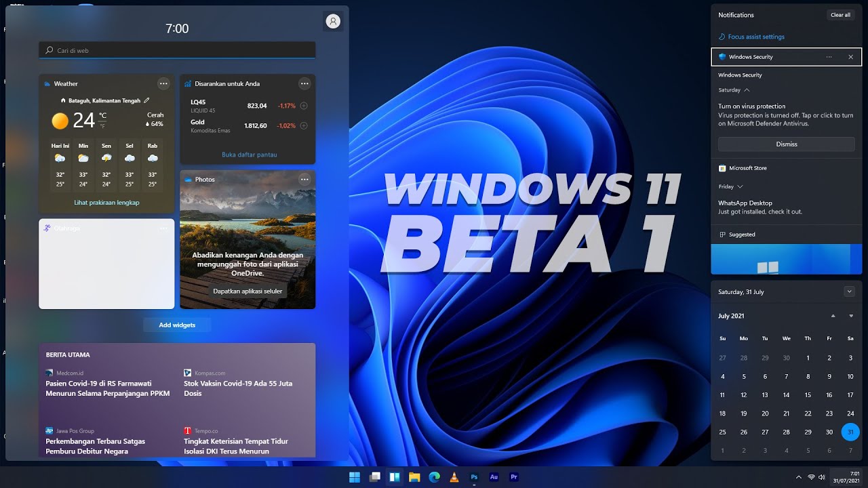Open Windows Security notification options

[829, 57]
